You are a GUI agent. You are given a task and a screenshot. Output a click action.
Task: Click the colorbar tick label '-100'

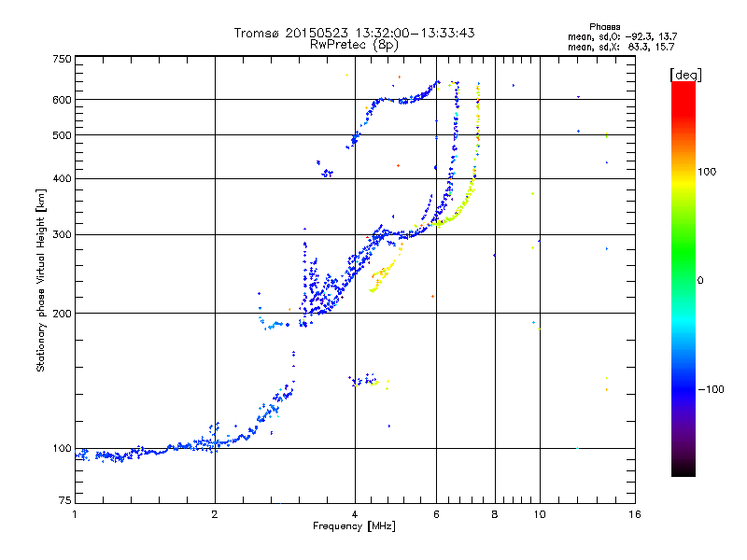pyautogui.click(x=711, y=389)
